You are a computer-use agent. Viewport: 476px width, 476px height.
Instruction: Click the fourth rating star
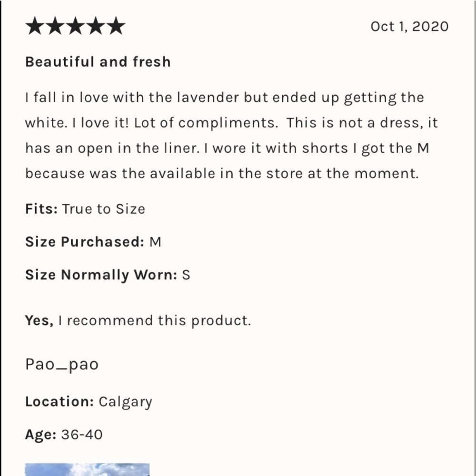pos(95,27)
